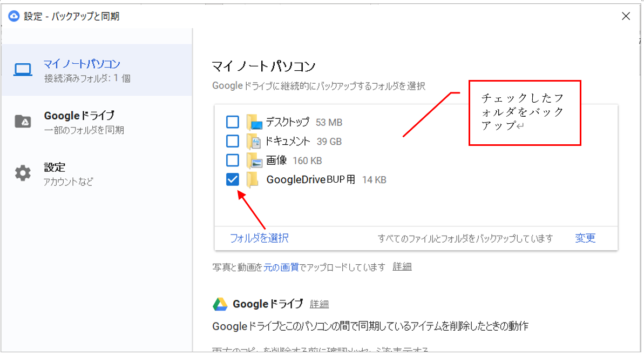Uncheck the GoogleDriveBUP用 checkbox

(x=233, y=179)
